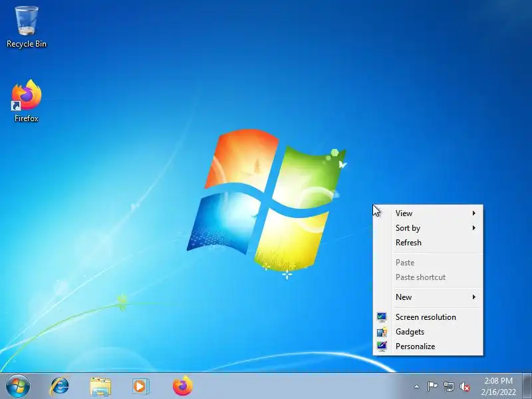The width and height of the screenshot is (532, 399).
Task: Open Windows Explorer from taskbar
Action: 100,386
